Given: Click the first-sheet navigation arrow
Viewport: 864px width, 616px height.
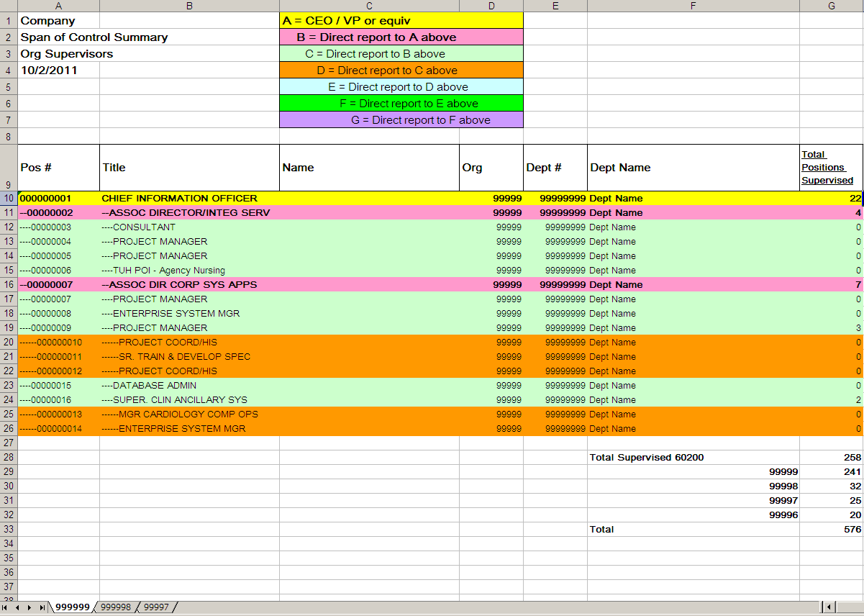Looking at the screenshot, I should [x=6, y=607].
